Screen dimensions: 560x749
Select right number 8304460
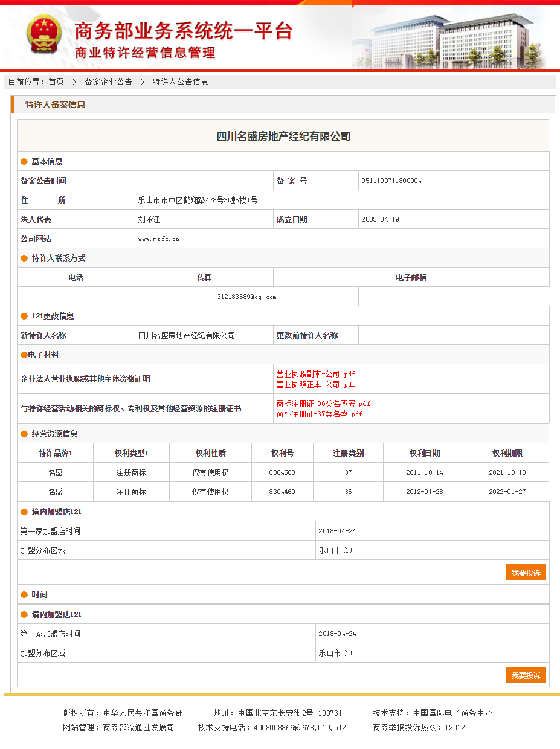[282, 492]
